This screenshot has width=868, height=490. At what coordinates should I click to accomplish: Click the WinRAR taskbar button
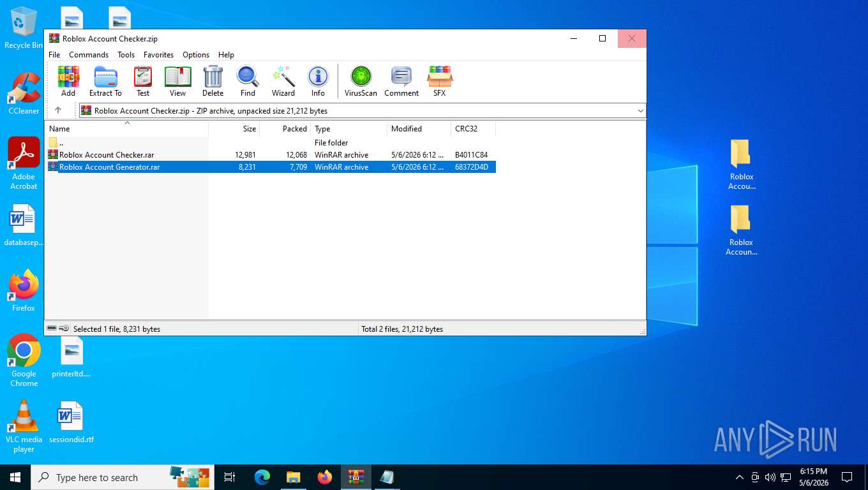pos(355,477)
